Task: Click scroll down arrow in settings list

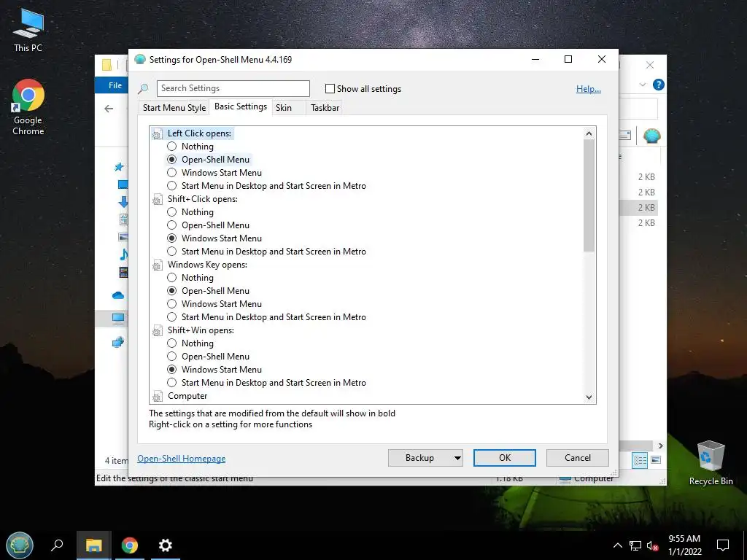Action: (589, 397)
